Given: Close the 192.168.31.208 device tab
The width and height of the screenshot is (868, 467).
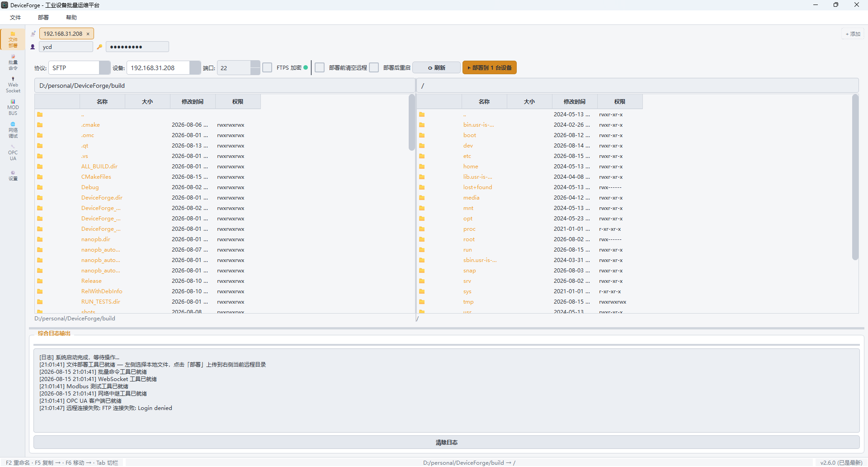Looking at the screenshot, I should tap(88, 34).
